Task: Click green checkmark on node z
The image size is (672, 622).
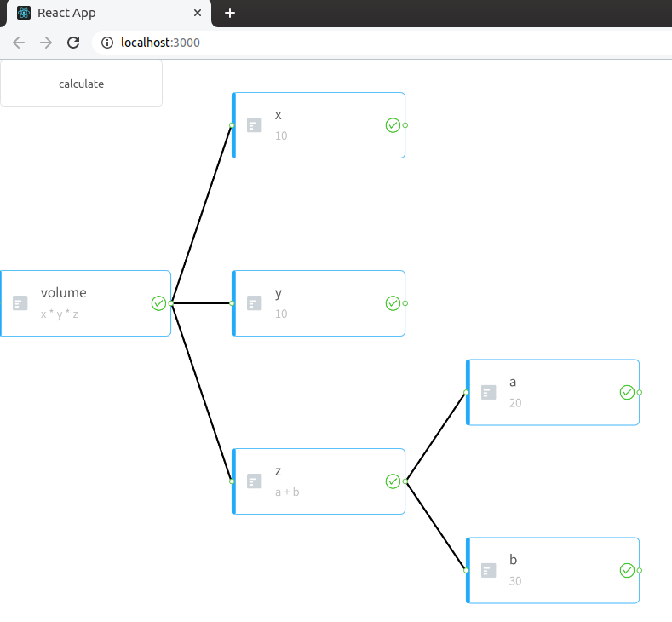Action: coord(393,481)
